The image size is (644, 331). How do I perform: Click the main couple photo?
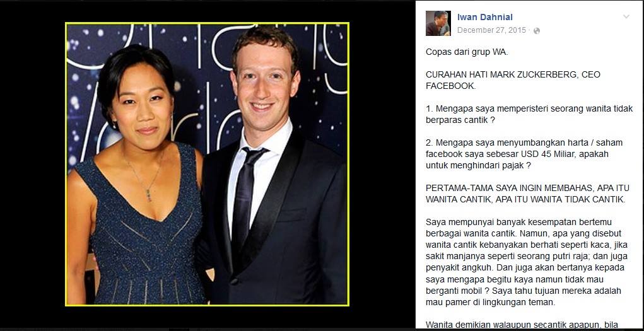tap(207, 164)
